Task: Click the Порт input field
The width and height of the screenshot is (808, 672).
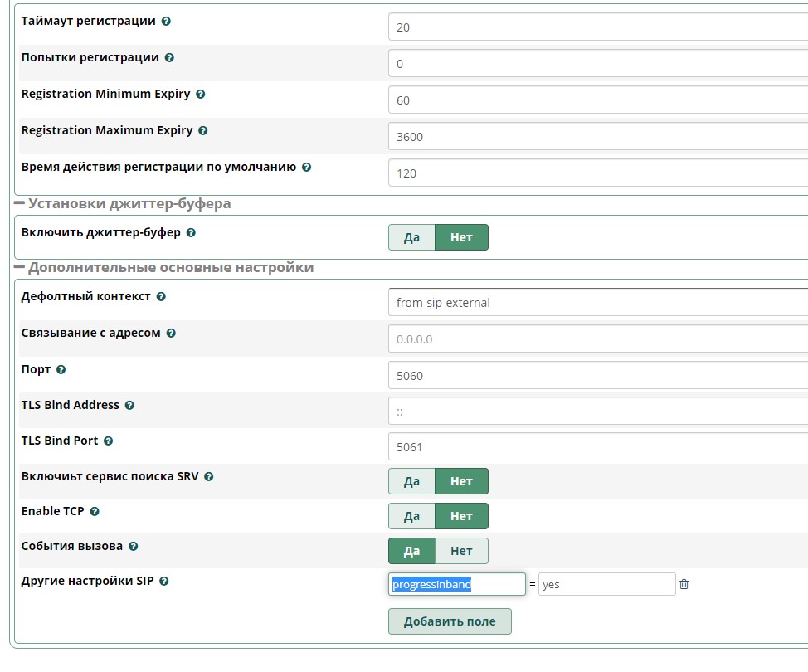Action: 597,375
